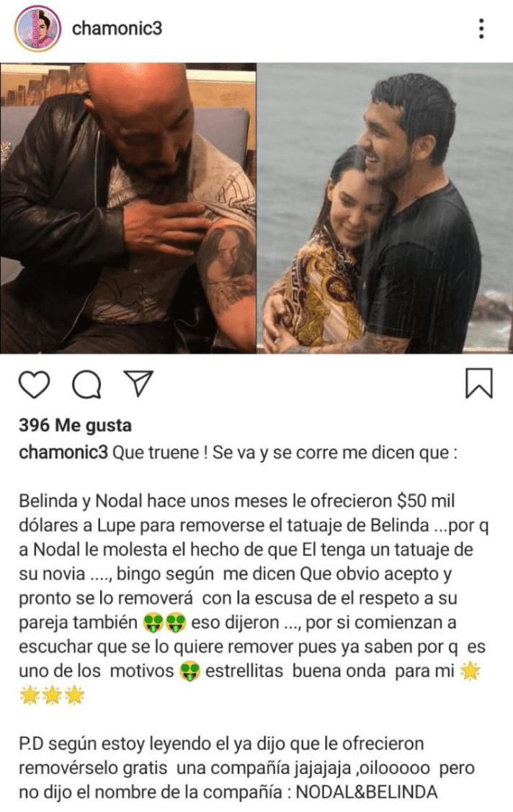Tap right photo of hugging couple
The height and width of the screenshot is (812, 513).
[x=385, y=208]
